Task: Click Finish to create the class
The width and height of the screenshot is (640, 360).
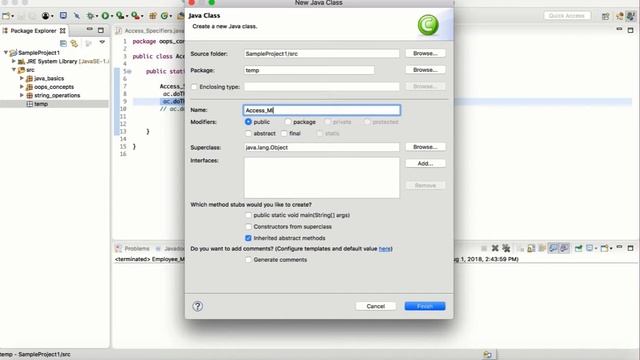Action: tap(425, 306)
